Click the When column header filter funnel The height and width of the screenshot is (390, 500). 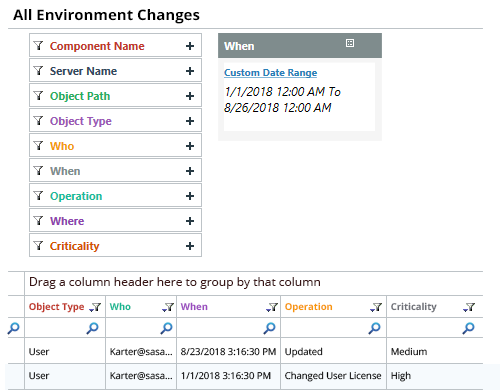pyautogui.click(x=272, y=307)
